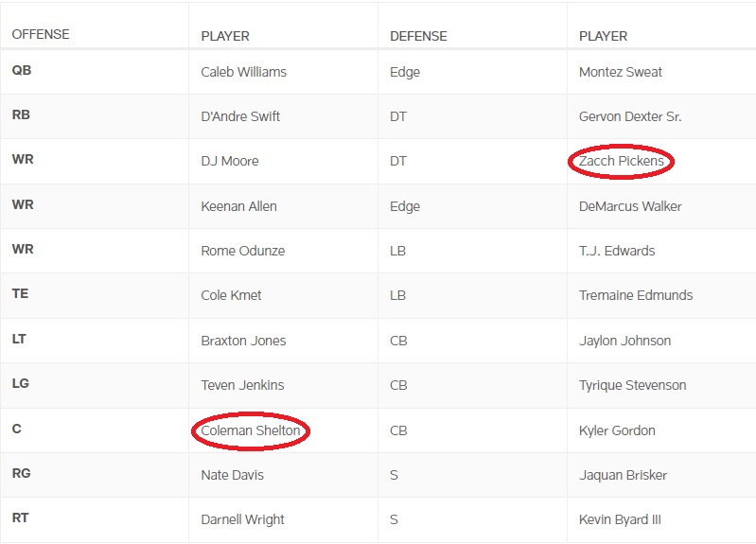The height and width of the screenshot is (544, 756).
Task: Click the OFFENSE column header
Action: tap(41, 35)
